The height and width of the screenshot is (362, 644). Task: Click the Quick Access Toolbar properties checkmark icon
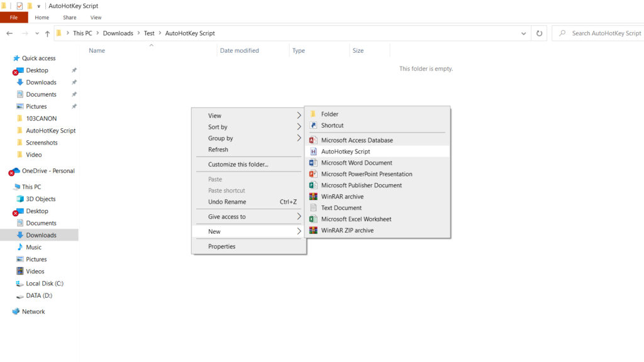pyautogui.click(x=19, y=6)
